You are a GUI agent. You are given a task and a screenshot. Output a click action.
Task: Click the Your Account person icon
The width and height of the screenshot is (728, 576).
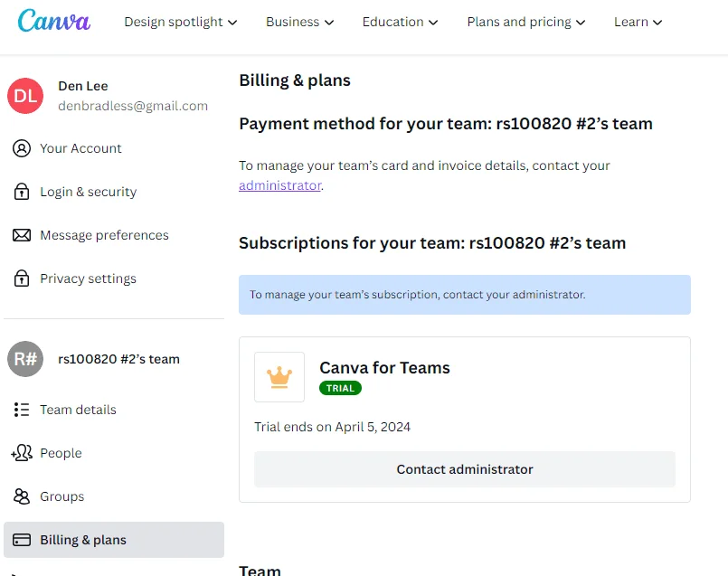(22, 148)
